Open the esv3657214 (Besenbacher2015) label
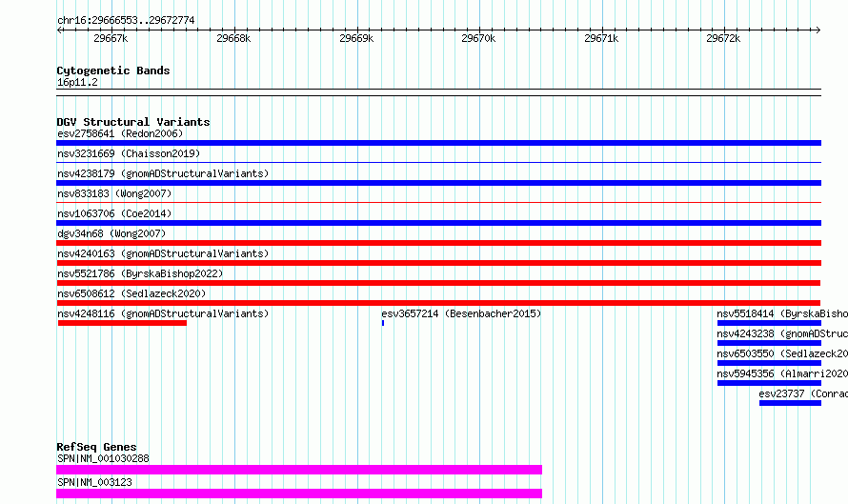Image resolution: width=848 pixels, height=504 pixels. pyautogui.click(x=461, y=313)
